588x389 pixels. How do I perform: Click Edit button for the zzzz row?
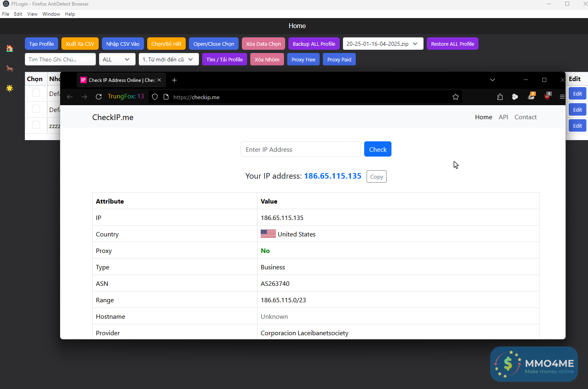[578, 126]
